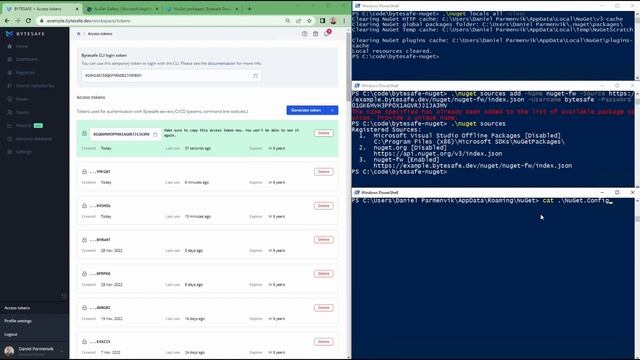Click the Bytesafe logo in sidebar

[25, 34]
